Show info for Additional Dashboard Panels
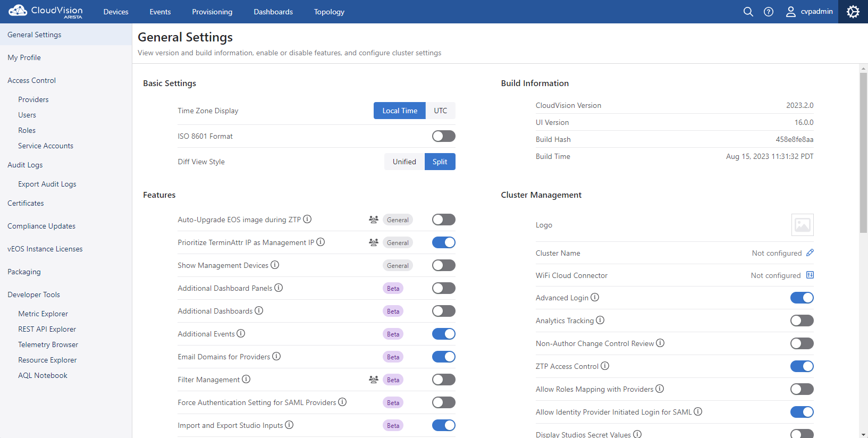868x438 pixels. pyautogui.click(x=279, y=288)
